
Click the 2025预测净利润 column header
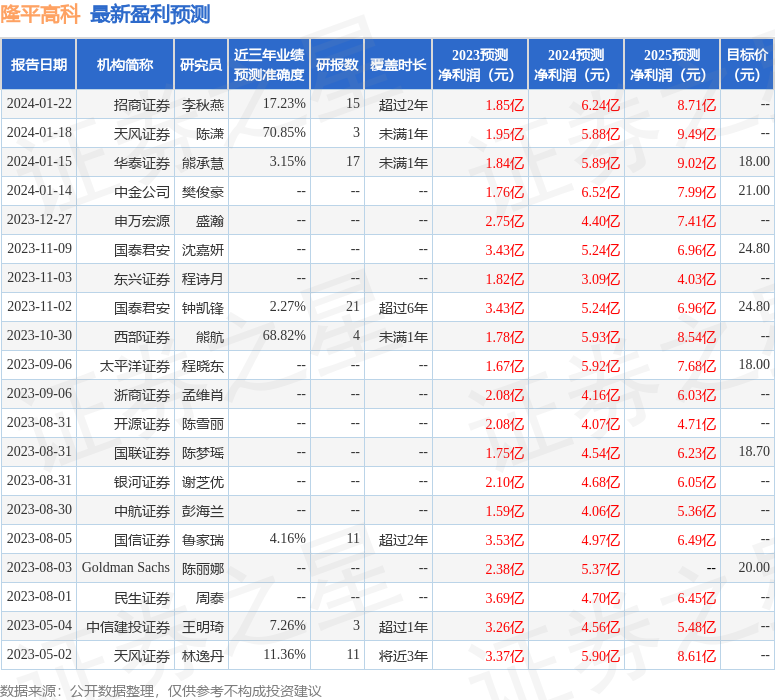point(672,64)
